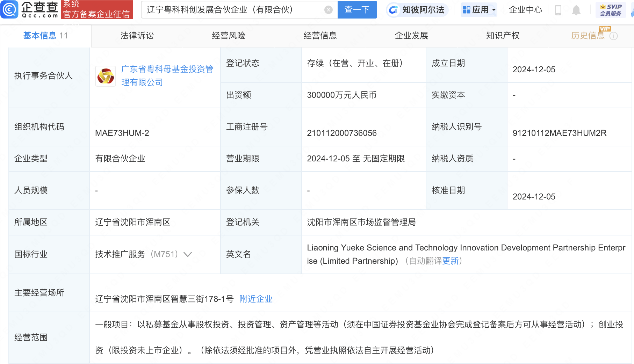Select the 300000万元人民币 value
634x364 pixels.
pos(341,95)
